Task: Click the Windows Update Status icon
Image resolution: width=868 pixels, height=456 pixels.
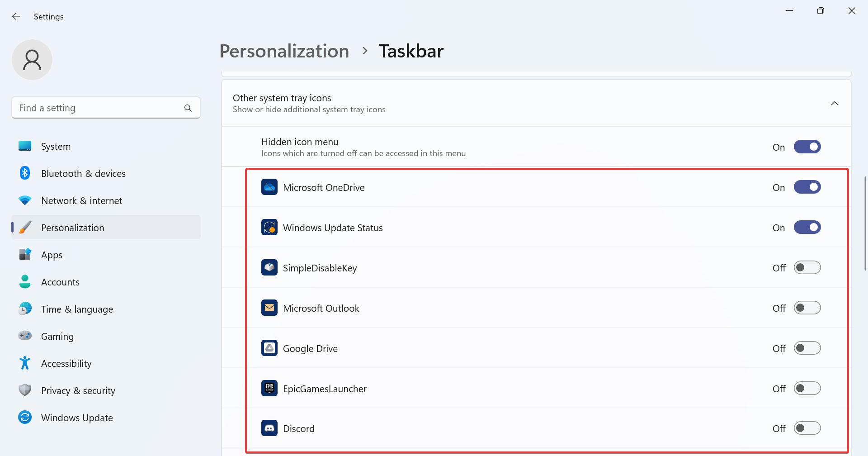Action: click(x=269, y=227)
